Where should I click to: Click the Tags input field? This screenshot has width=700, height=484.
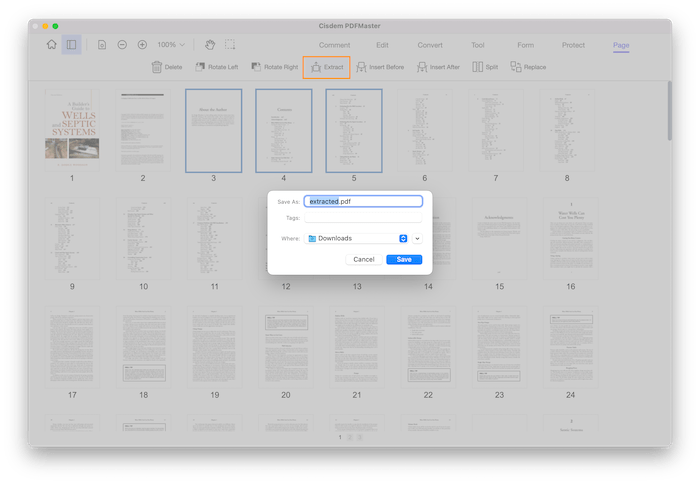[x=363, y=218]
